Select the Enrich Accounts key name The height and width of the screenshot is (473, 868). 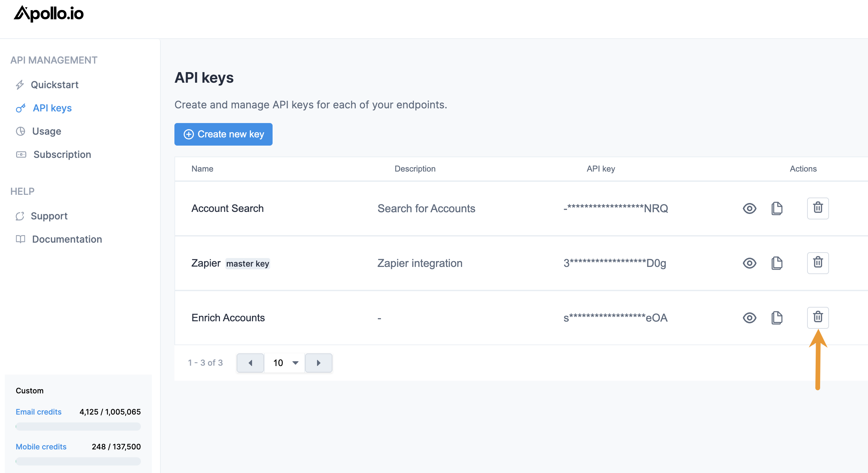228,318
